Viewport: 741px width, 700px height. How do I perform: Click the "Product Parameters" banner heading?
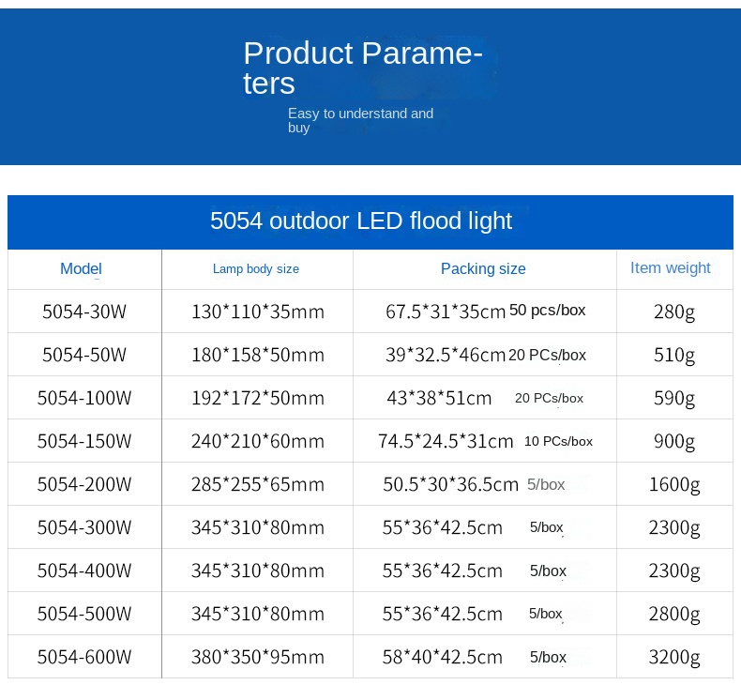[x=362, y=68]
